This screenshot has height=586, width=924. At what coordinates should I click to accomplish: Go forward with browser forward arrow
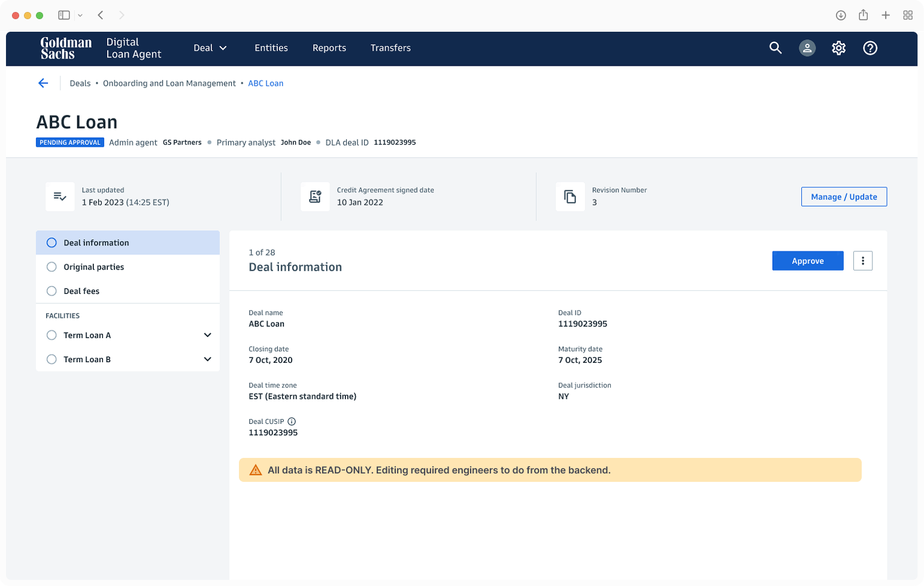tap(122, 15)
